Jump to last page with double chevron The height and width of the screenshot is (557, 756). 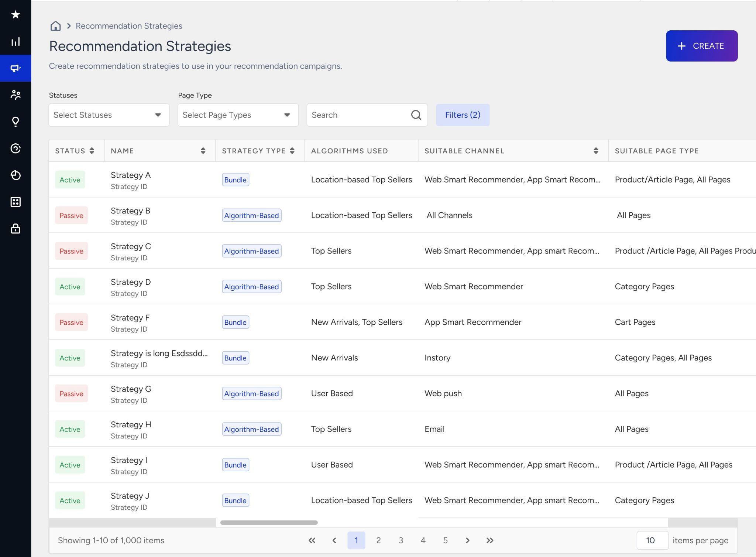tap(490, 540)
